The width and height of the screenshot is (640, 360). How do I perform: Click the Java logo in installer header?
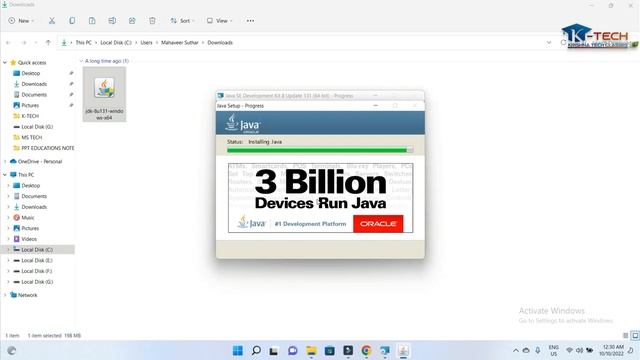coord(243,123)
